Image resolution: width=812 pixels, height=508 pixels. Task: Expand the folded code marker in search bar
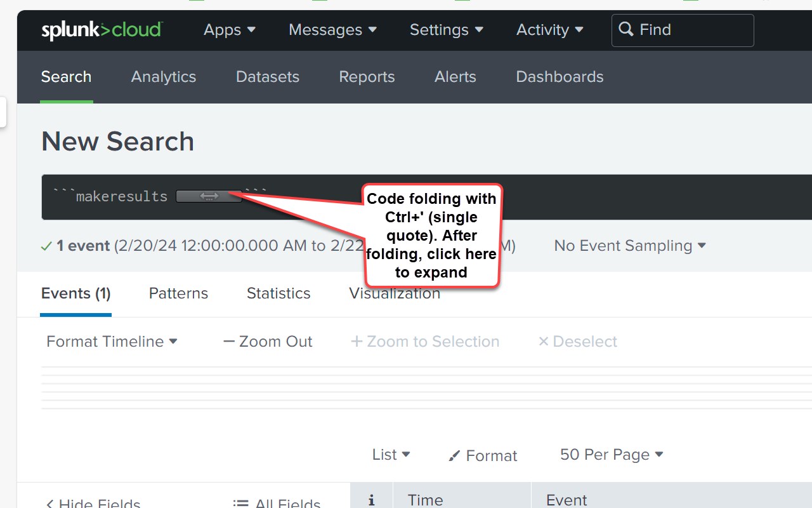(x=209, y=196)
